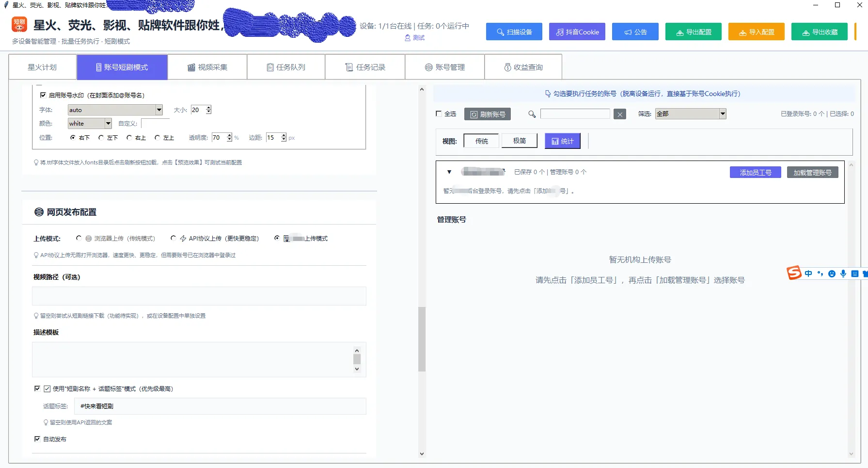Click the export icon on 导出配置
Viewport: 868px width, 468px height.
pyautogui.click(x=680, y=32)
